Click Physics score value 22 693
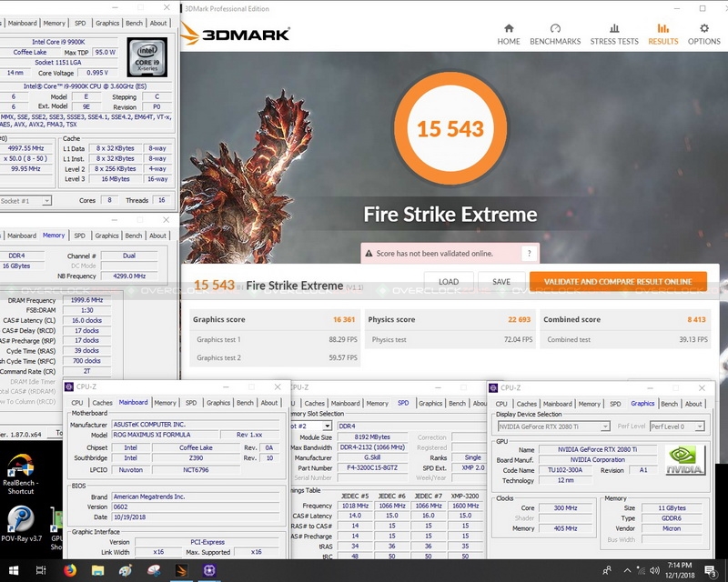The image size is (728, 582). [x=519, y=319]
